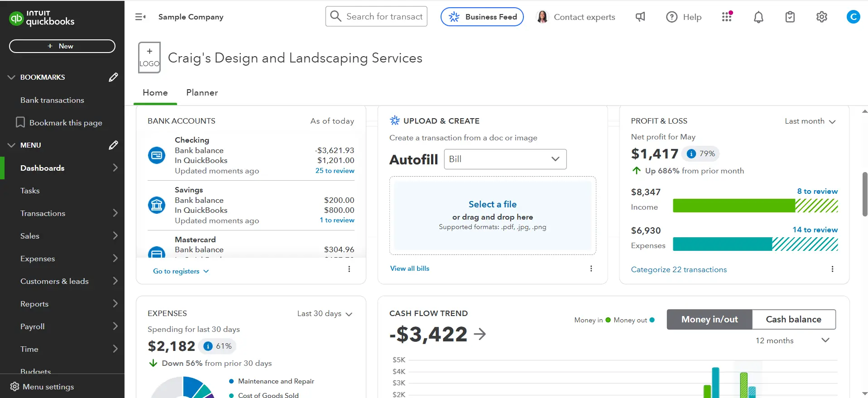Click Savings 1 to review

tap(337, 220)
